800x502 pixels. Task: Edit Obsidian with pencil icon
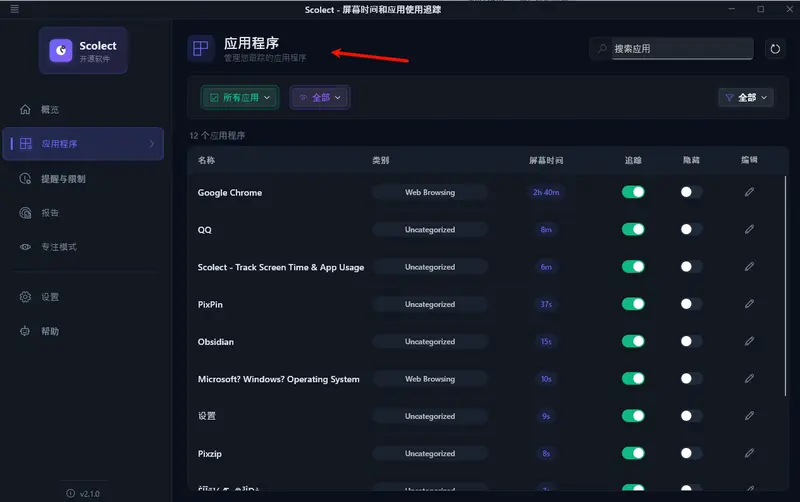point(749,341)
